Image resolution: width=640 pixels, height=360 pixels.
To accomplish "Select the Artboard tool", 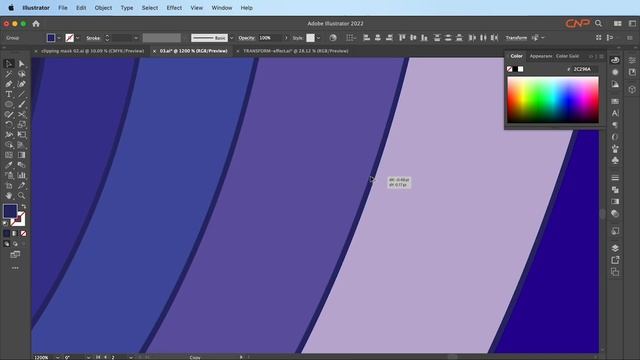I will pos(9,186).
